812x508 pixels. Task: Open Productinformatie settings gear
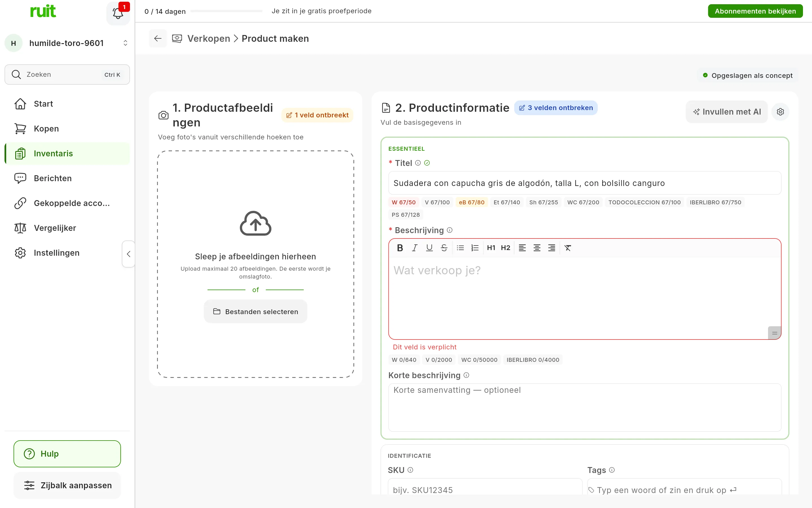pos(780,111)
